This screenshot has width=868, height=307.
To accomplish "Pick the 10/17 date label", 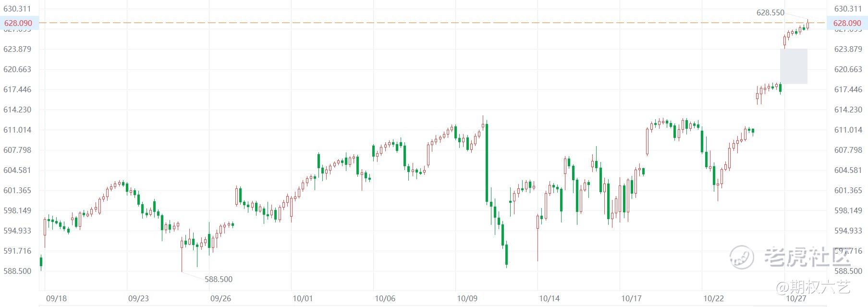I will (x=631, y=298).
